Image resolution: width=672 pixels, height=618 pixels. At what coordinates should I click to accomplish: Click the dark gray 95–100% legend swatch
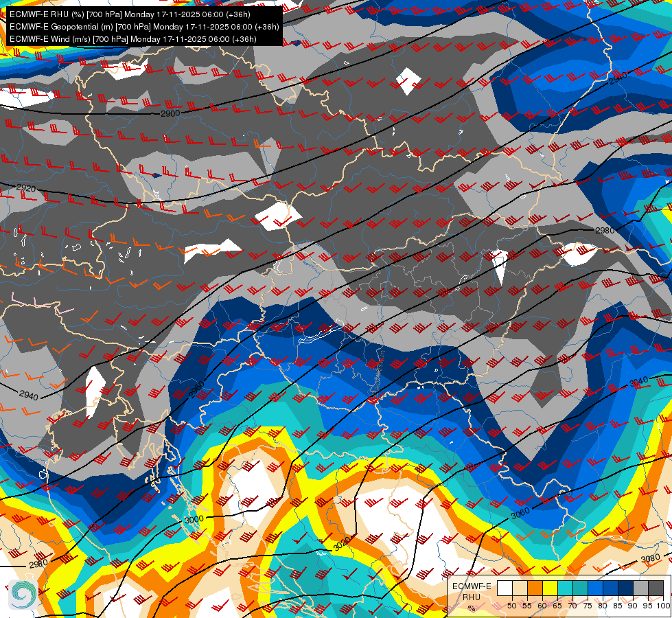(x=656, y=588)
